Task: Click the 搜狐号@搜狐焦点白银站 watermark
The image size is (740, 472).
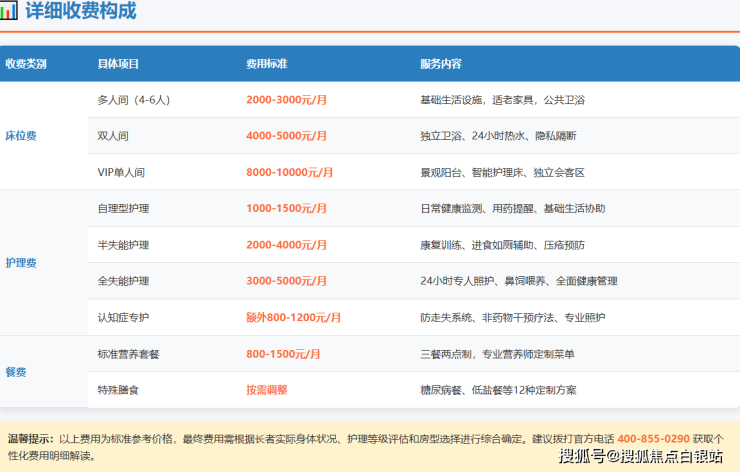Action: (x=640, y=458)
